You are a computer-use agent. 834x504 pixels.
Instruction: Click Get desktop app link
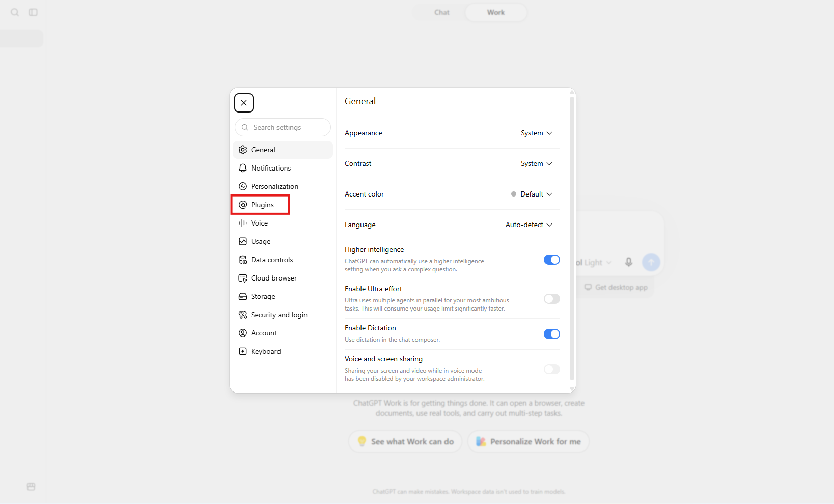pyautogui.click(x=616, y=287)
